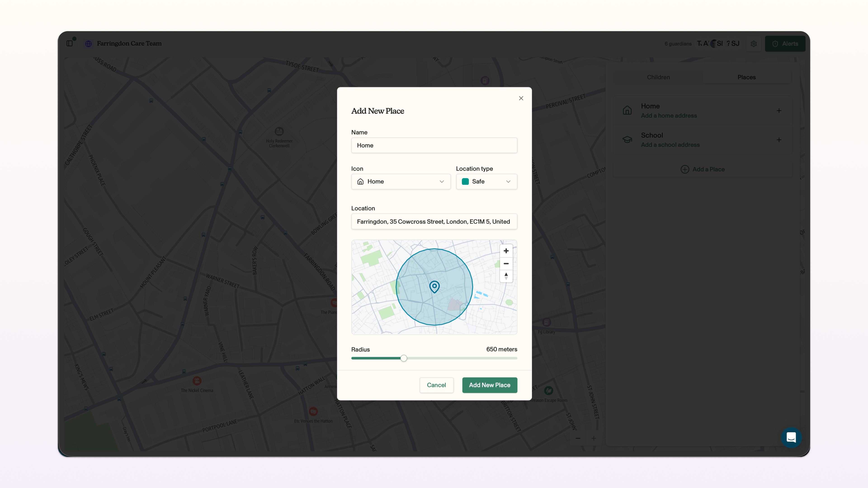
Task: Close the Add New Place dialog
Action: click(521, 98)
